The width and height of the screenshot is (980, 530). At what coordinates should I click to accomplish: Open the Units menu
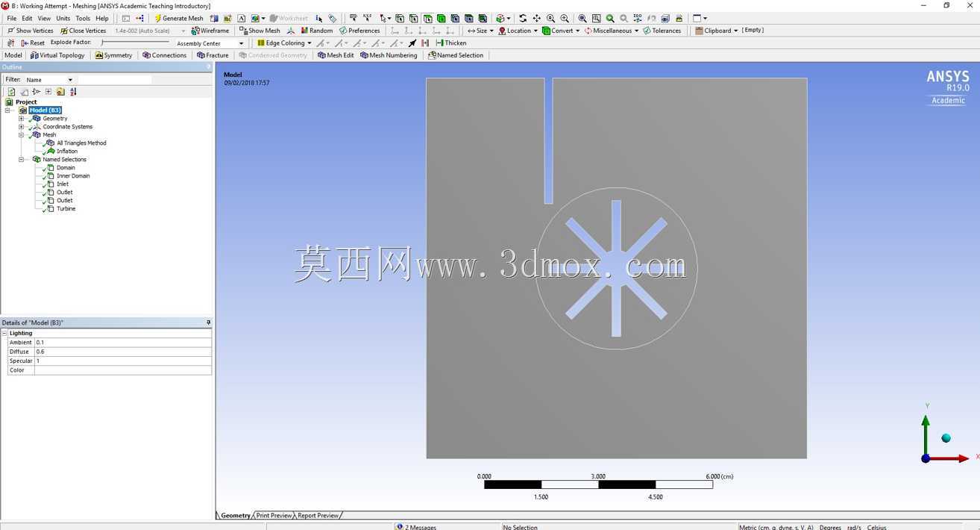point(63,18)
